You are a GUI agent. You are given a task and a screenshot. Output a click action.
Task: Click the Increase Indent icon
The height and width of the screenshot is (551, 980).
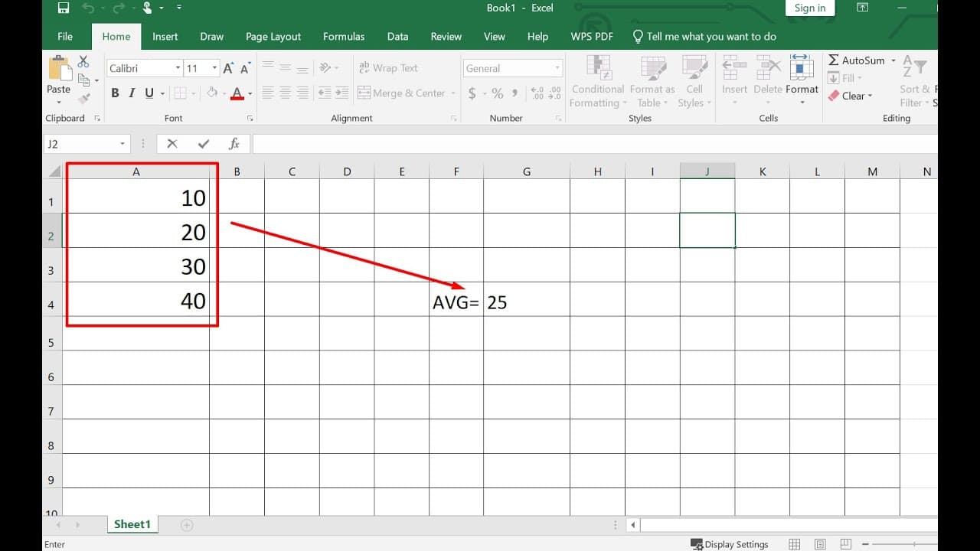[x=341, y=93]
